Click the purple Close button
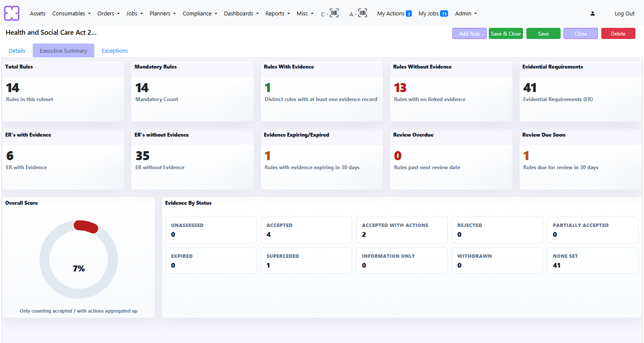Viewport: 644px width, 343px height. coord(581,34)
